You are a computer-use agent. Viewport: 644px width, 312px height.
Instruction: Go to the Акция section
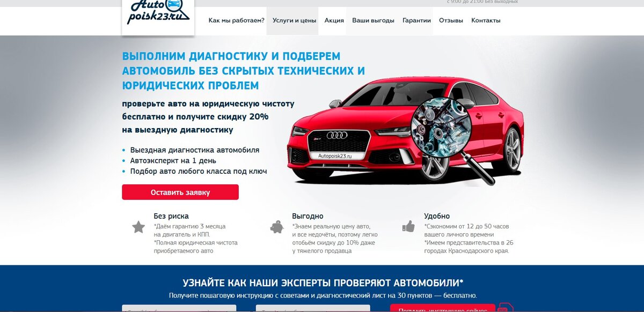click(x=334, y=20)
